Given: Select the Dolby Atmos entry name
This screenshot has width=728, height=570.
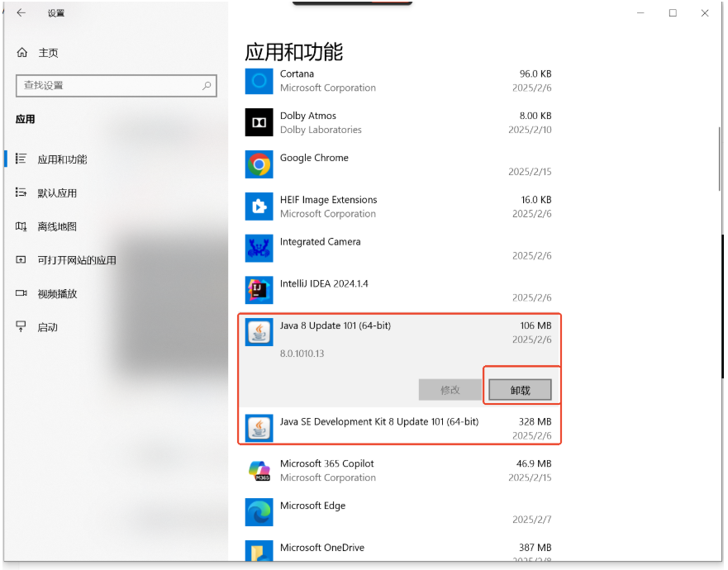Looking at the screenshot, I should click(308, 116).
